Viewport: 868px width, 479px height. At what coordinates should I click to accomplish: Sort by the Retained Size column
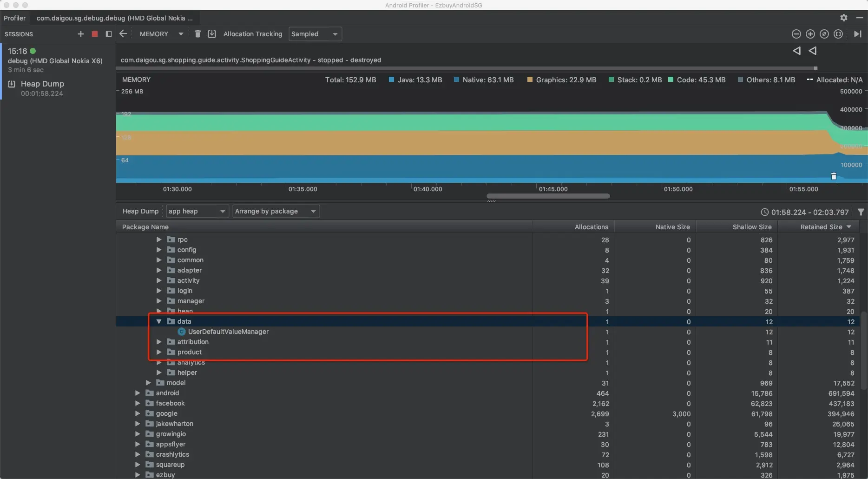point(821,227)
